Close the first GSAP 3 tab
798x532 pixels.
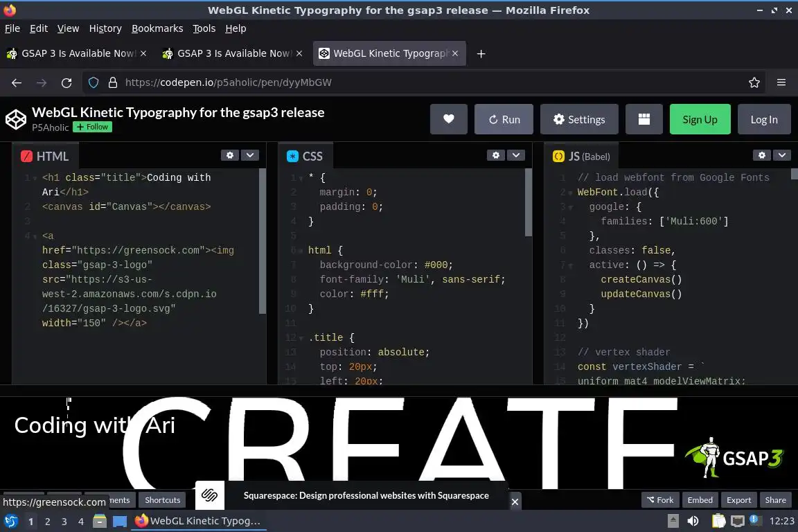[x=143, y=53]
